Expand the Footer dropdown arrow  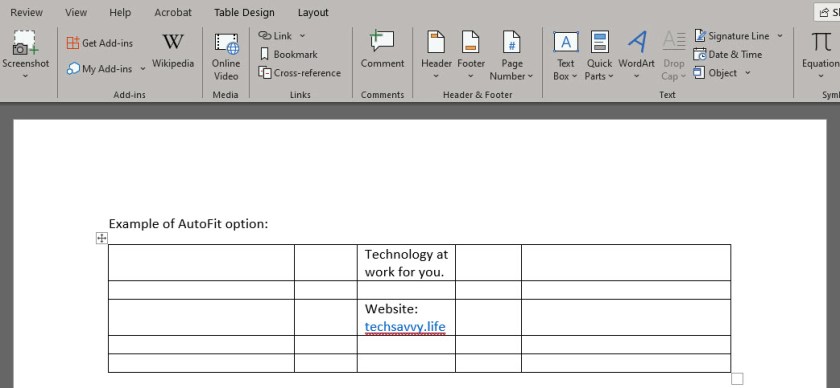point(470,76)
